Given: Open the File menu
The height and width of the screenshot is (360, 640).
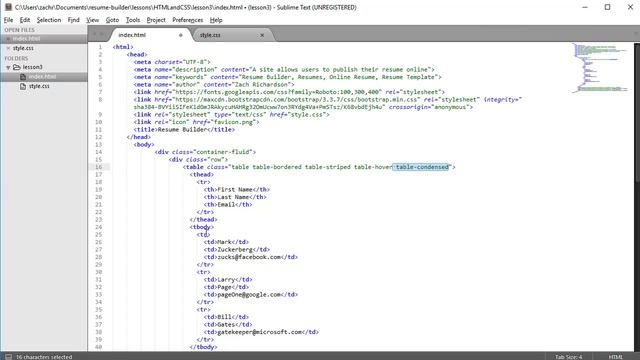Looking at the screenshot, I should [8, 20].
